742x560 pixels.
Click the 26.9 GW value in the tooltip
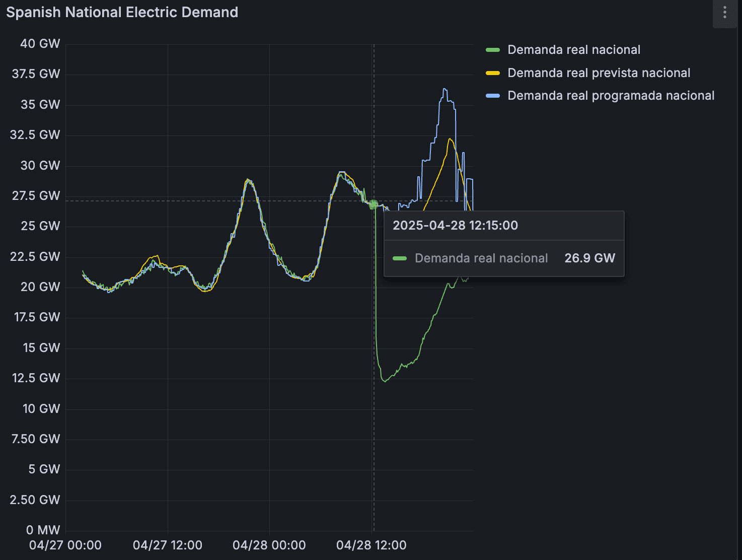589,258
